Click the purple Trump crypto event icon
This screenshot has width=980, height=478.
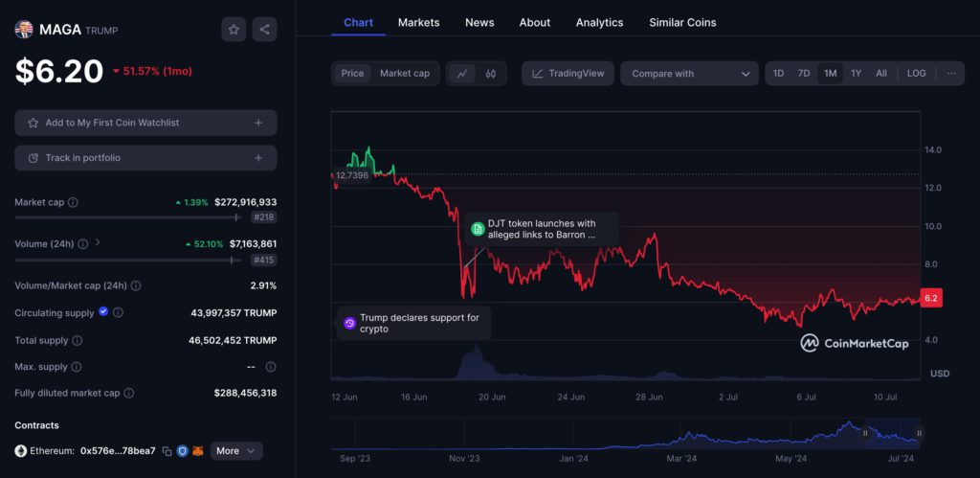(x=349, y=324)
